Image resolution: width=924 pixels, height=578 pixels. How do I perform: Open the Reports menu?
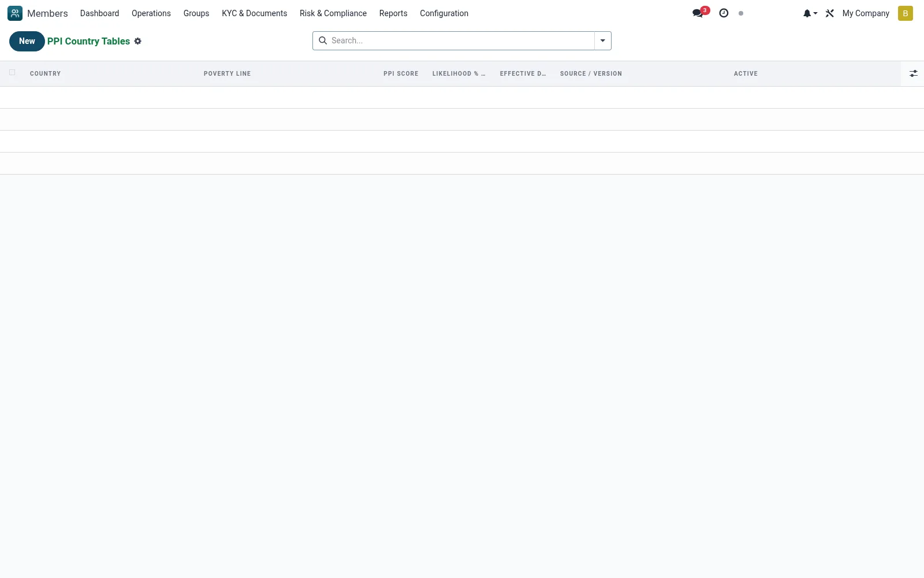coord(393,13)
